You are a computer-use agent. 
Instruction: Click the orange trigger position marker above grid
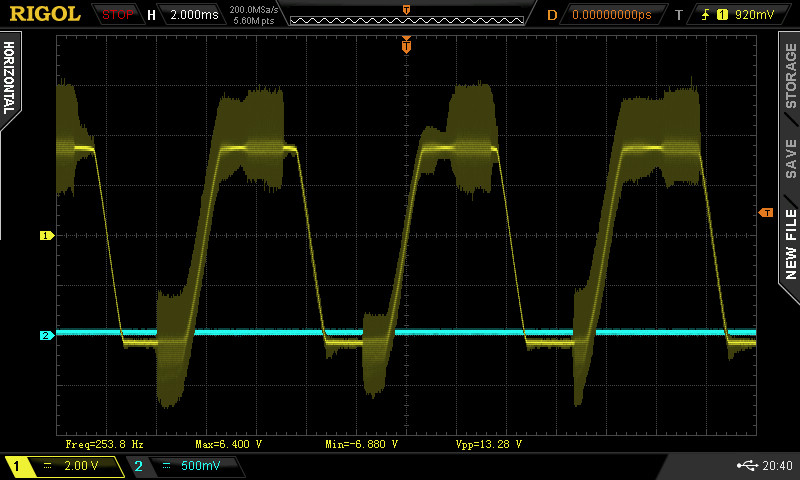[x=406, y=45]
